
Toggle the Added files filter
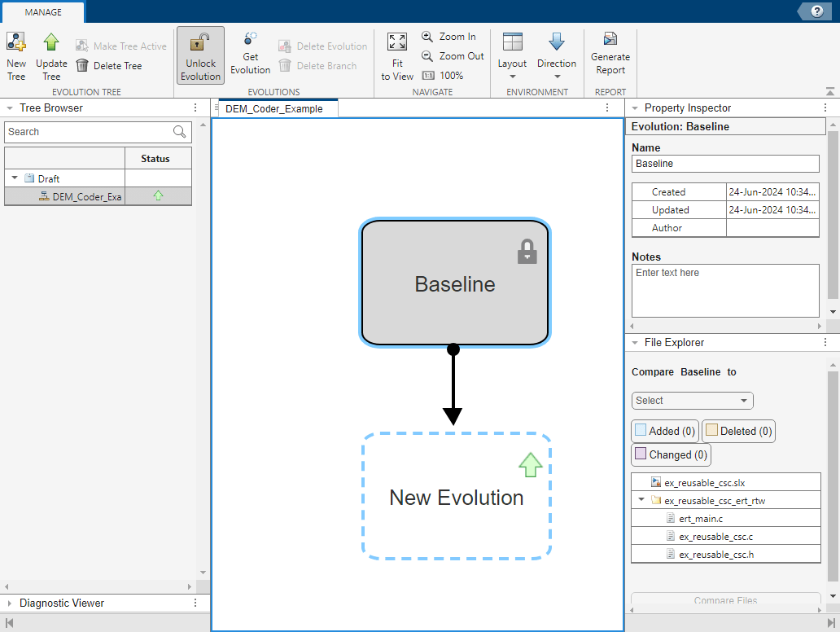click(664, 431)
